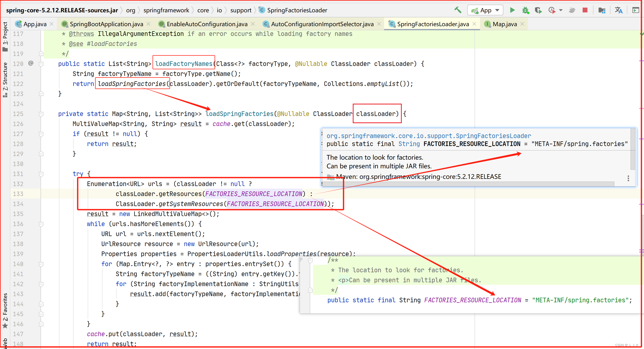Fold the if block at line 127
The width and height of the screenshot is (644, 349).
tap(41, 134)
